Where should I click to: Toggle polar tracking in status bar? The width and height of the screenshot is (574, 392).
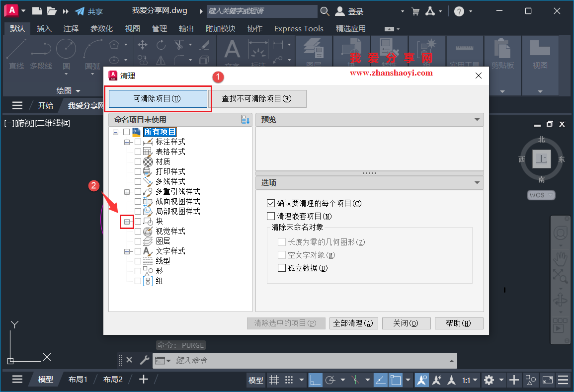click(330, 380)
